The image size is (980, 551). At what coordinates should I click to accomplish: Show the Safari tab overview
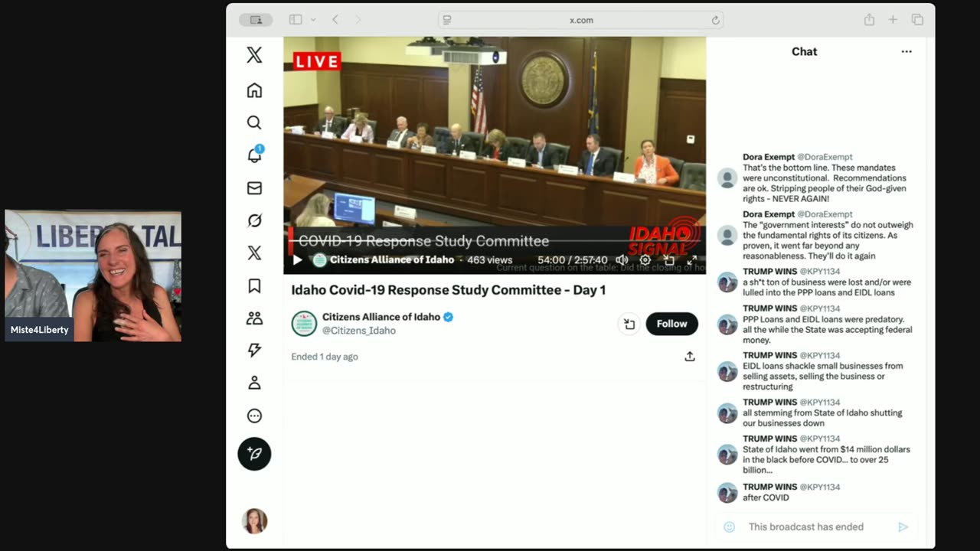pos(917,20)
